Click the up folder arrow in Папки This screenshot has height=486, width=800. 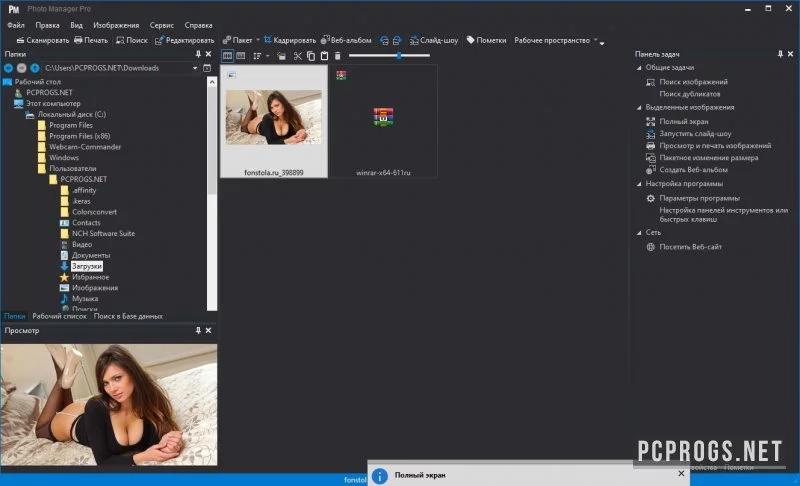tap(35, 68)
